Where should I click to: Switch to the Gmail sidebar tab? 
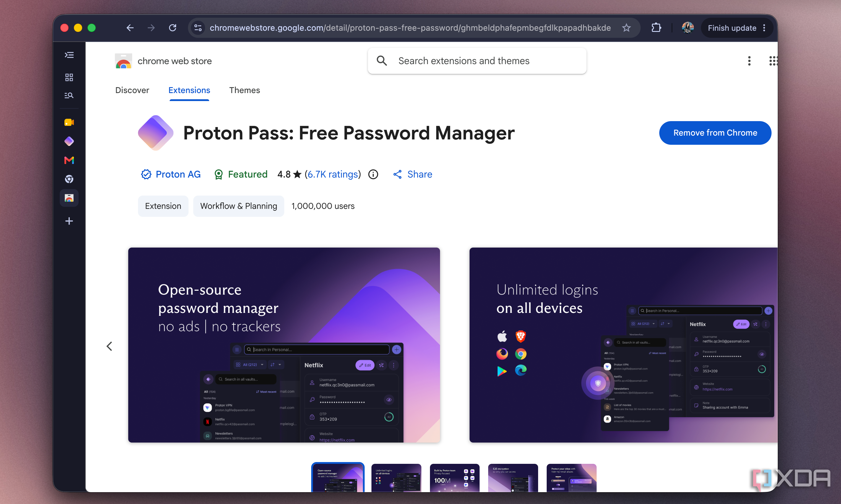tap(69, 160)
